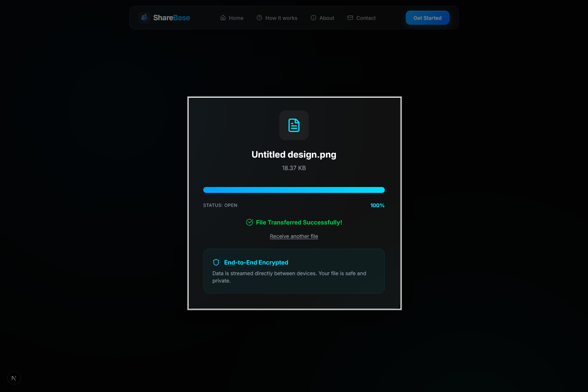Click the shield icon beside End-to-End Encrypted

coord(216,262)
